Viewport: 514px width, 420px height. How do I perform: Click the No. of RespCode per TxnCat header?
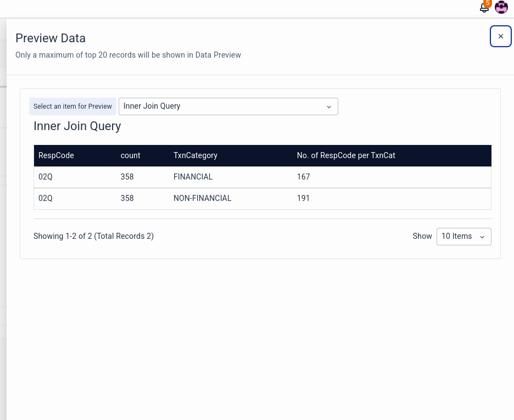(346, 155)
